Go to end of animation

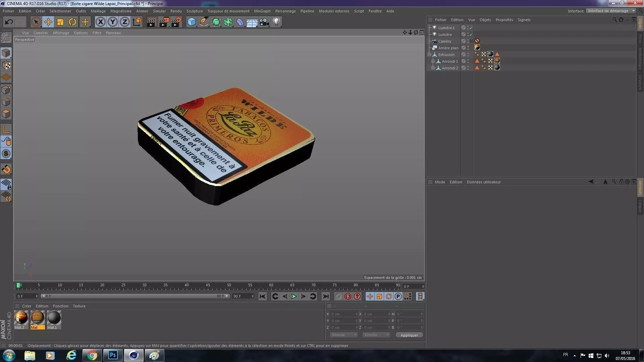[x=325, y=296]
